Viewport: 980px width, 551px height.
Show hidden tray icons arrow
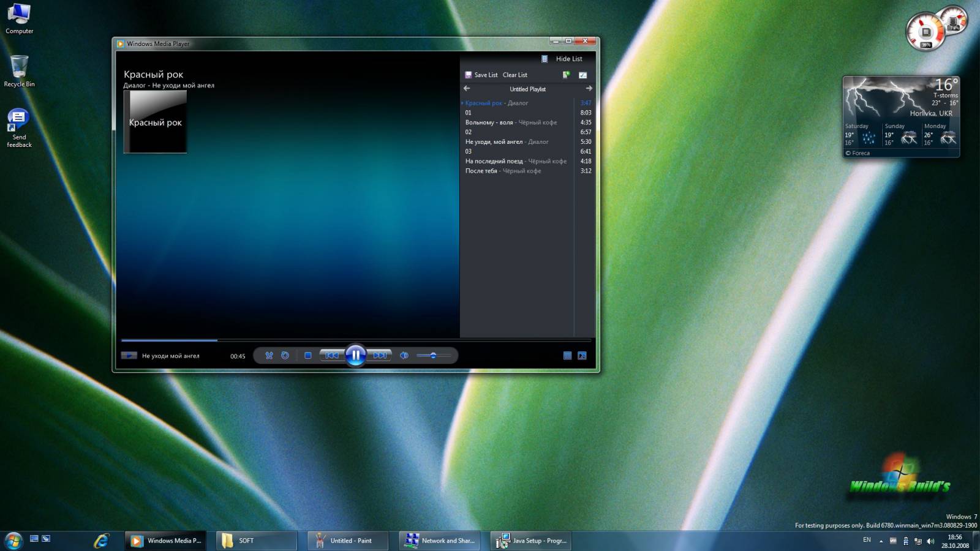click(x=881, y=541)
